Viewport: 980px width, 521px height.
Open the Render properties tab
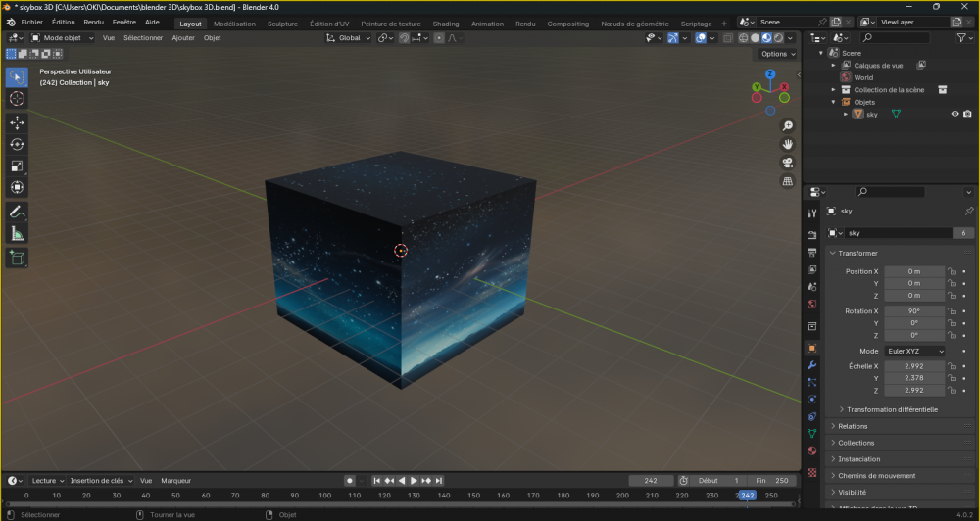coord(811,235)
